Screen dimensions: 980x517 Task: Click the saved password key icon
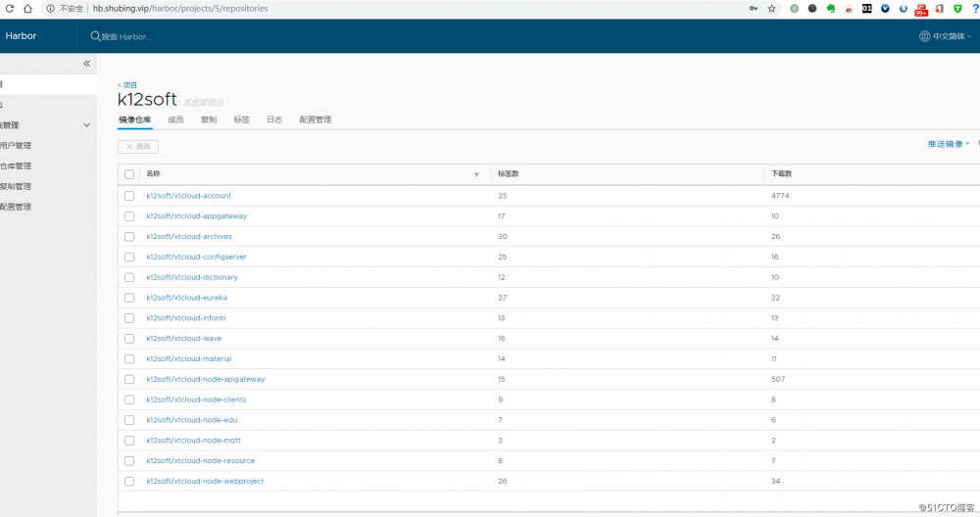(x=753, y=9)
